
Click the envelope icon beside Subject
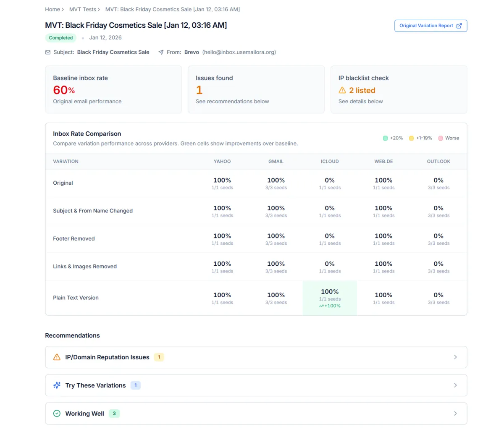(48, 52)
